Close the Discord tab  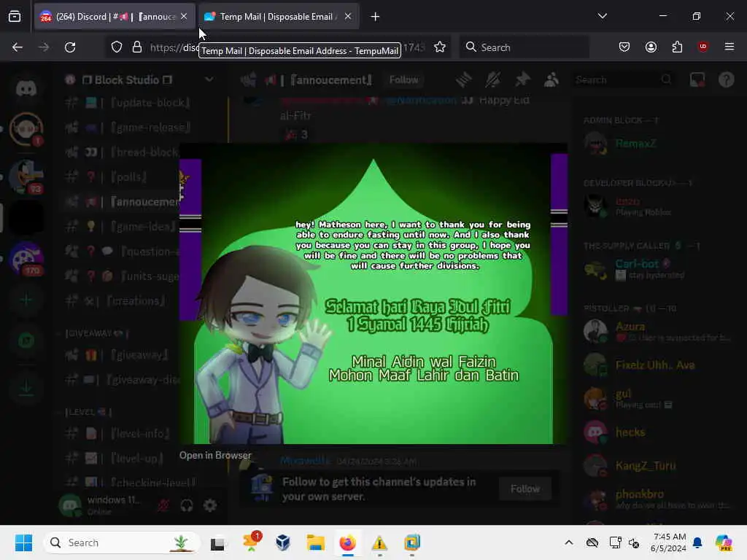[184, 16]
